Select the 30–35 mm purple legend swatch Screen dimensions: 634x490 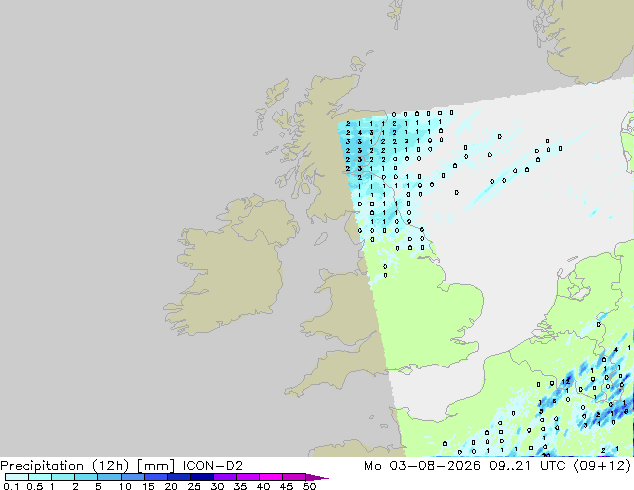[224, 477]
